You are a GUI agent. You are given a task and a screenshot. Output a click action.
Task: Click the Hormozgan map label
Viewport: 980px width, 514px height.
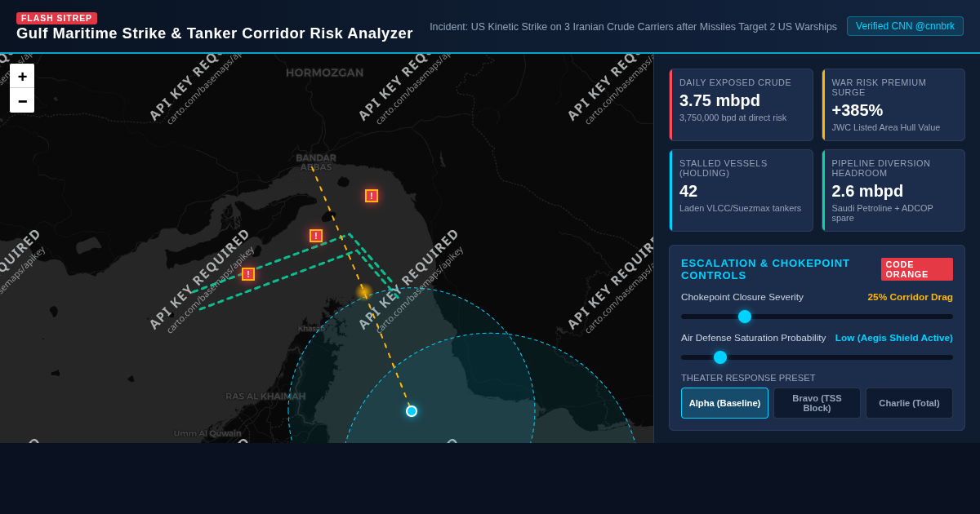[x=325, y=73]
